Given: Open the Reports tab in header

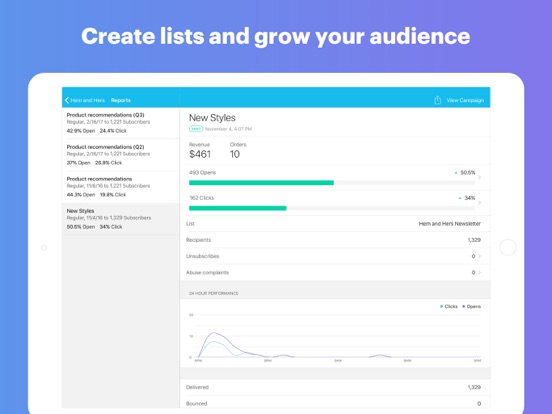Looking at the screenshot, I should pyautogui.click(x=121, y=100).
